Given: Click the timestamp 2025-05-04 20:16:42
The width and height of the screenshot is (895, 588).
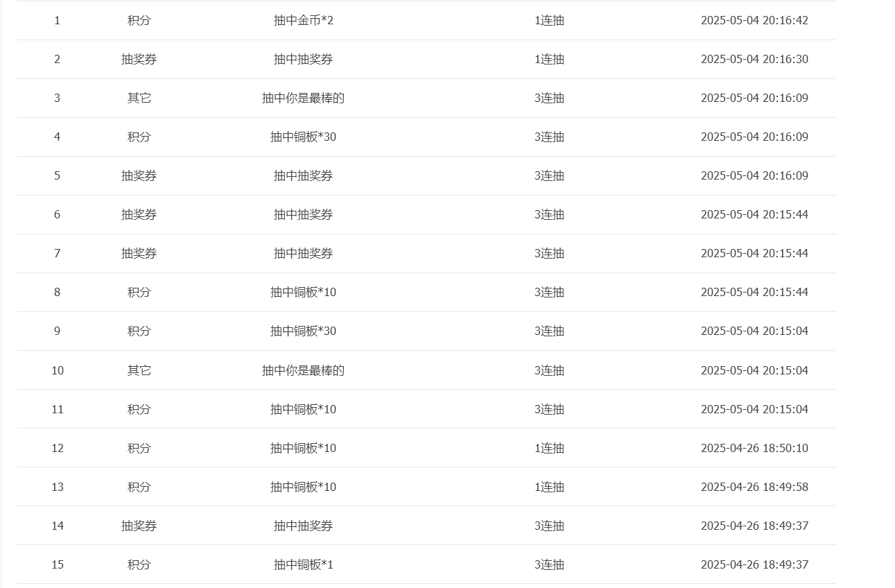Looking at the screenshot, I should 754,21.
